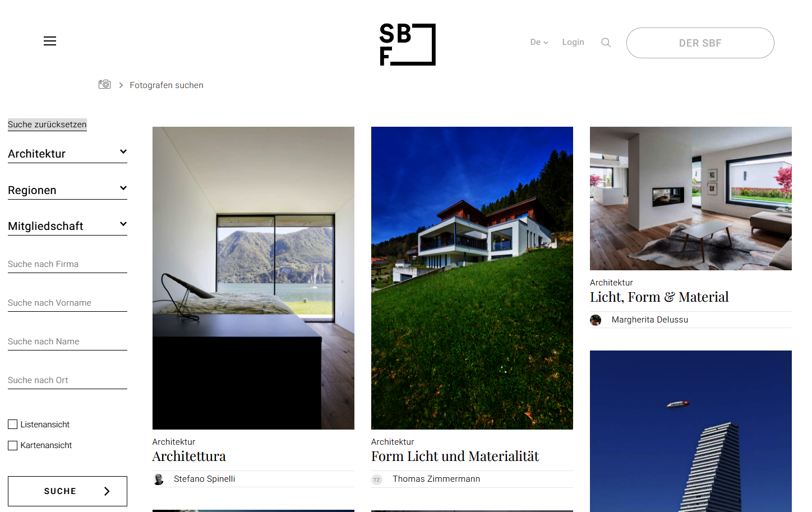Open the Login menu item

point(573,42)
